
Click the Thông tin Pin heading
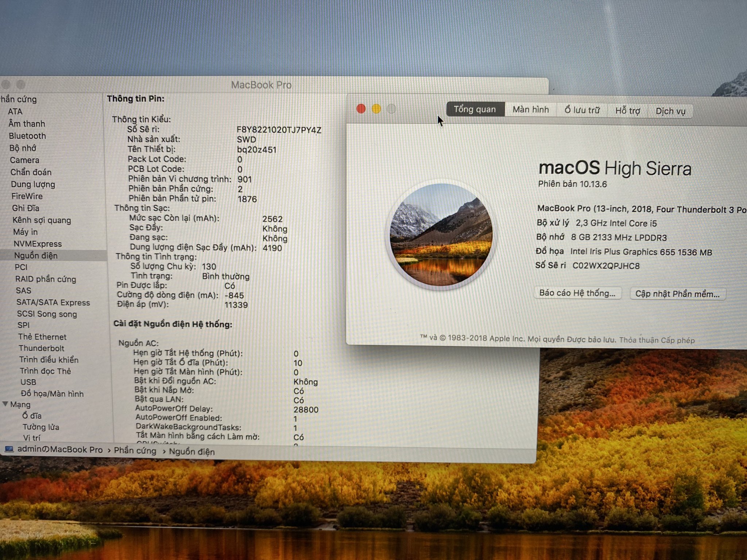136,98
